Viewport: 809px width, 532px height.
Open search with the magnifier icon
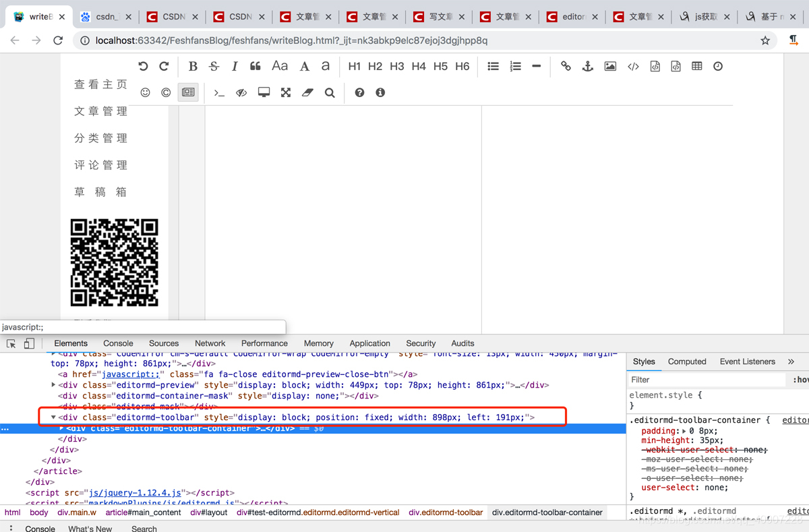330,92
